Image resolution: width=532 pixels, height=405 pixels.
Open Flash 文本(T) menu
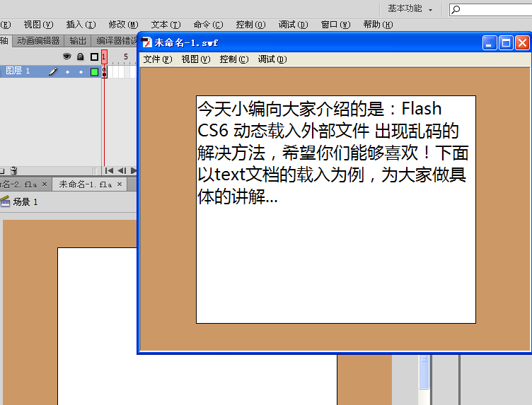pos(166,25)
